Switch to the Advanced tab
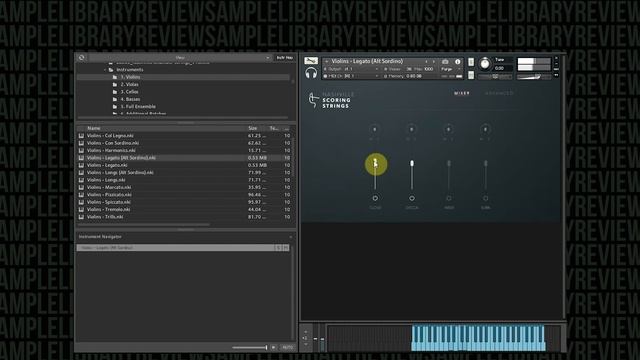This screenshot has height=360, width=640. coord(499,93)
